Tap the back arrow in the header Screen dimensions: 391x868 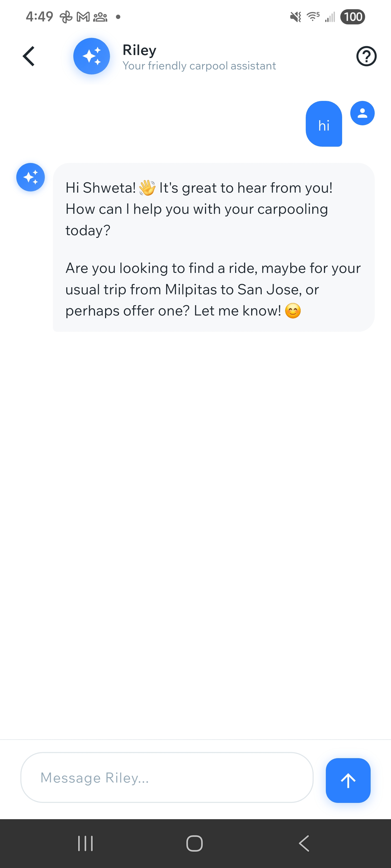(29, 56)
